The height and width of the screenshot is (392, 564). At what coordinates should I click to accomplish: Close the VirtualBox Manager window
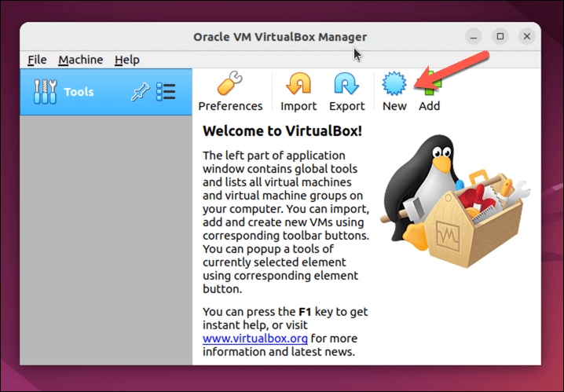[x=527, y=36]
